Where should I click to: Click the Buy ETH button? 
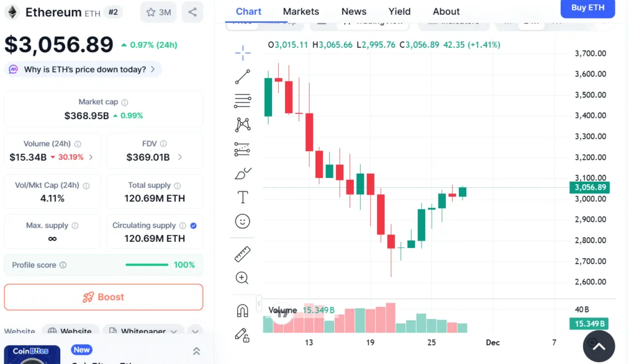click(587, 9)
